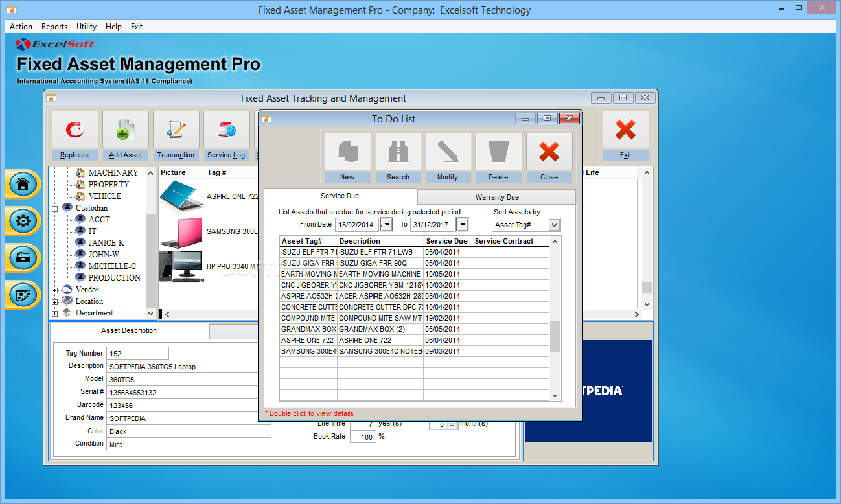
Task: Click the month(s) spinner control
Action: (x=452, y=424)
